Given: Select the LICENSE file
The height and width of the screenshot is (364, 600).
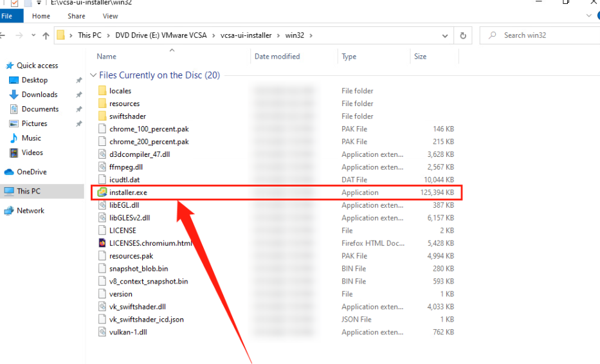Looking at the screenshot, I should point(122,230).
